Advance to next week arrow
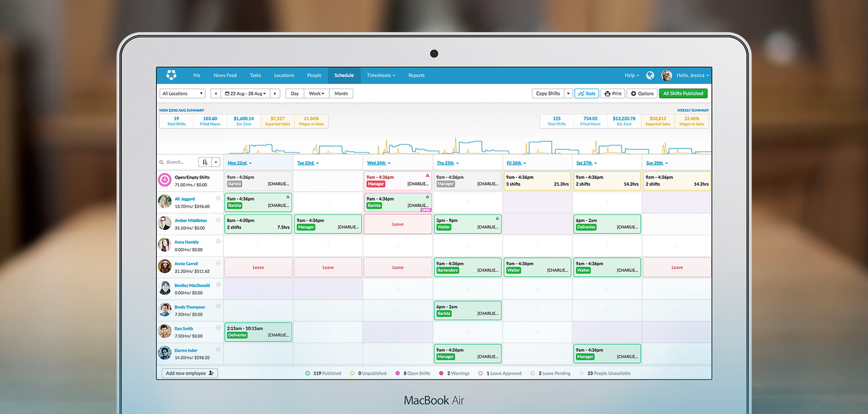 (x=275, y=93)
